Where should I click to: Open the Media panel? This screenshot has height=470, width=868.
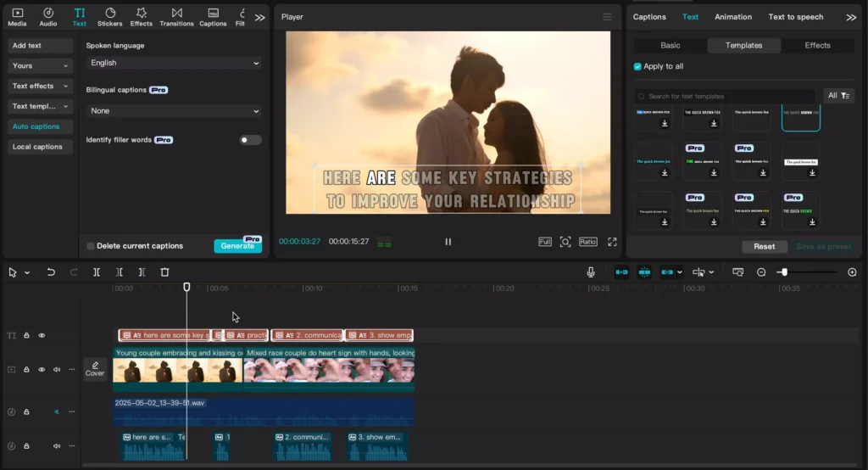[17, 17]
